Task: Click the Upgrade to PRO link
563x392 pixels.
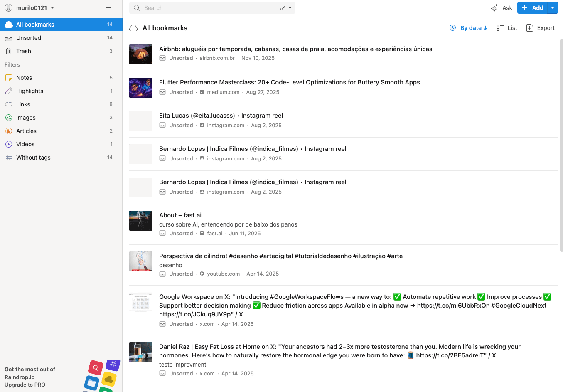Action: tap(25, 385)
